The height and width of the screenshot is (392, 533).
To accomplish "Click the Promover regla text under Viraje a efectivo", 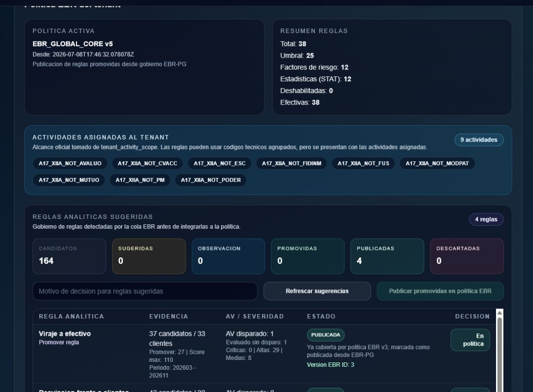I will coord(59,342).
